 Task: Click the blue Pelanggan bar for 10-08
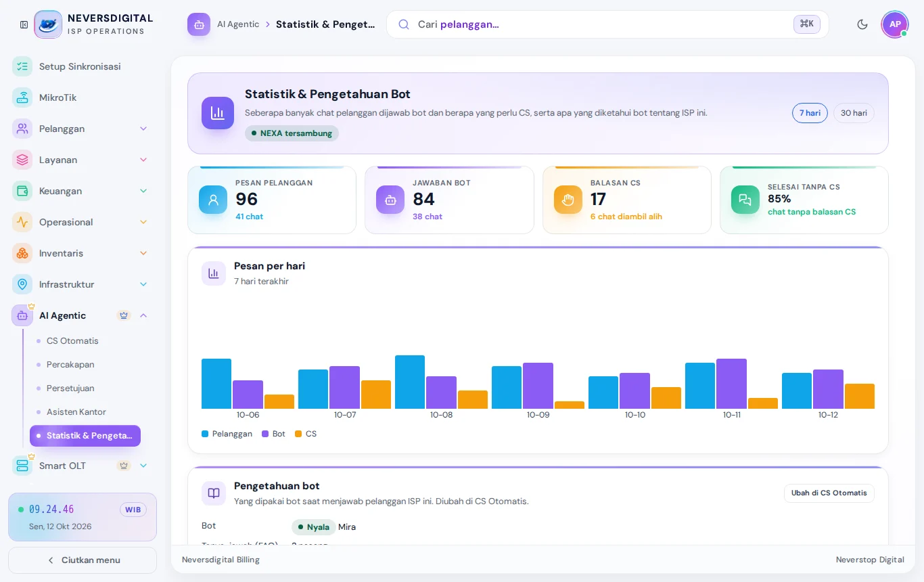coord(410,382)
